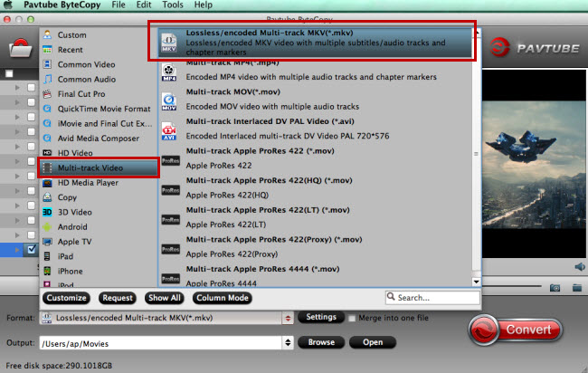
Task: Click the Apple TV icon
Action: (47, 242)
